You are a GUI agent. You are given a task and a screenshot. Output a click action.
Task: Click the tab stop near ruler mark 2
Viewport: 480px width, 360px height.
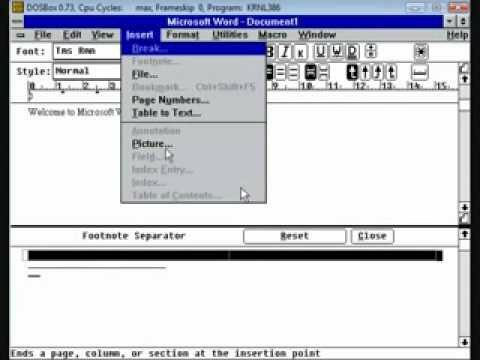coord(97,91)
